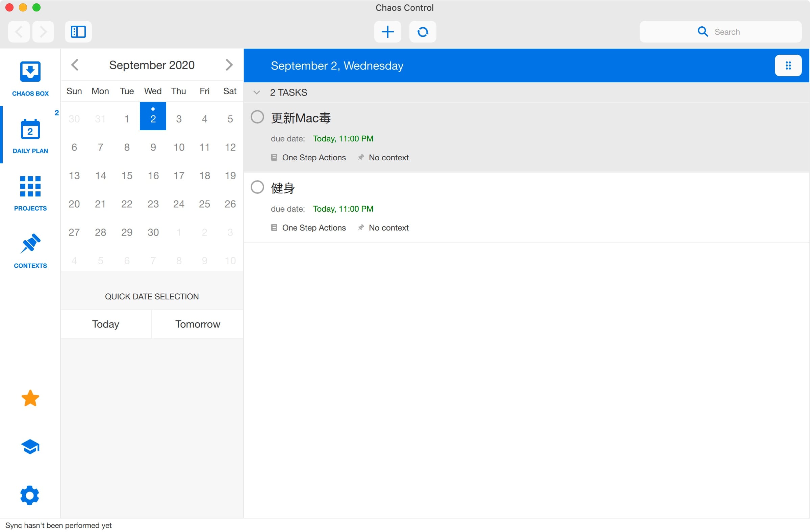Go to the next month in the calendar
The image size is (810, 532).
click(229, 64)
